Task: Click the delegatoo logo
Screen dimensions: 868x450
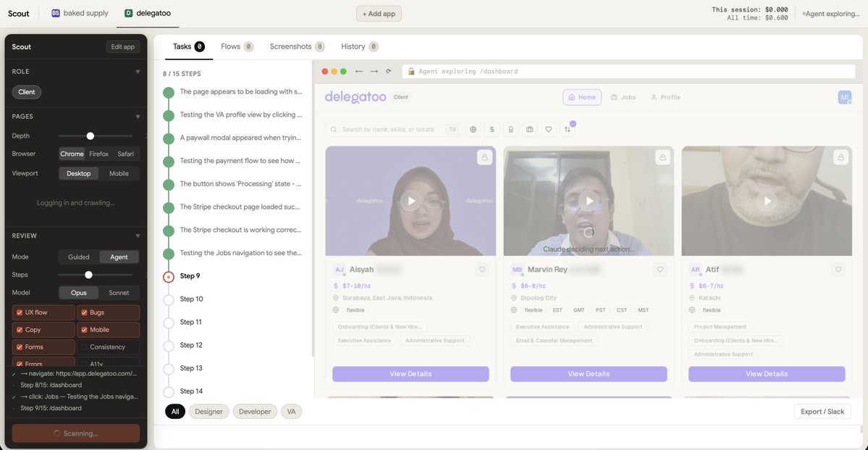Action: pos(355,97)
